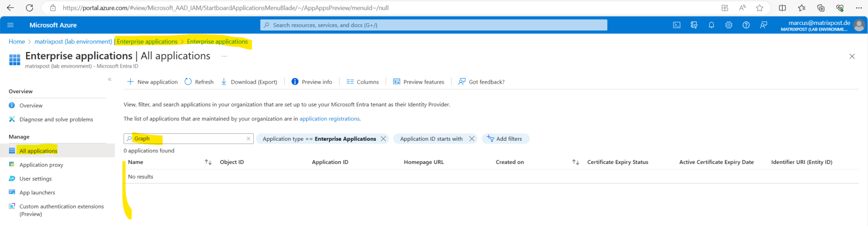Reload the browser page

click(29, 8)
